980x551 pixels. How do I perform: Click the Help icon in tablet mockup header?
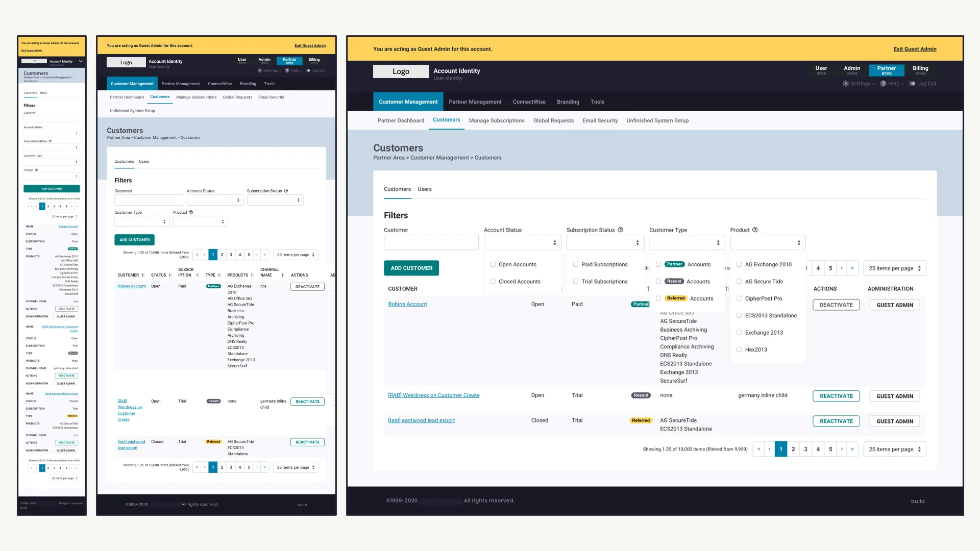pyautogui.click(x=287, y=71)
